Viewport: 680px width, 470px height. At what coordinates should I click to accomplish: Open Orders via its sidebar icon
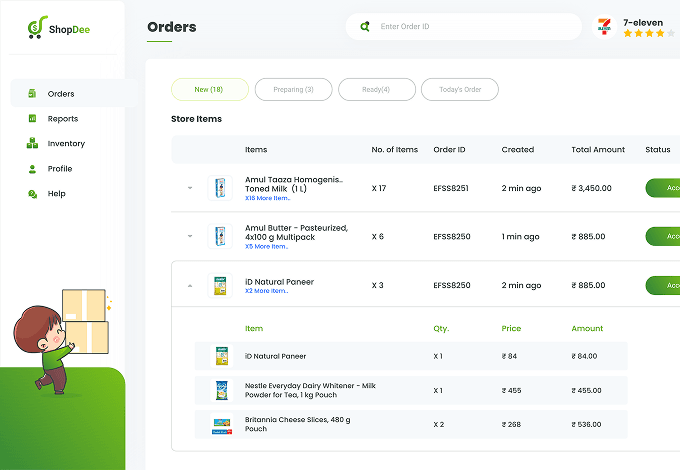[32, 93]
